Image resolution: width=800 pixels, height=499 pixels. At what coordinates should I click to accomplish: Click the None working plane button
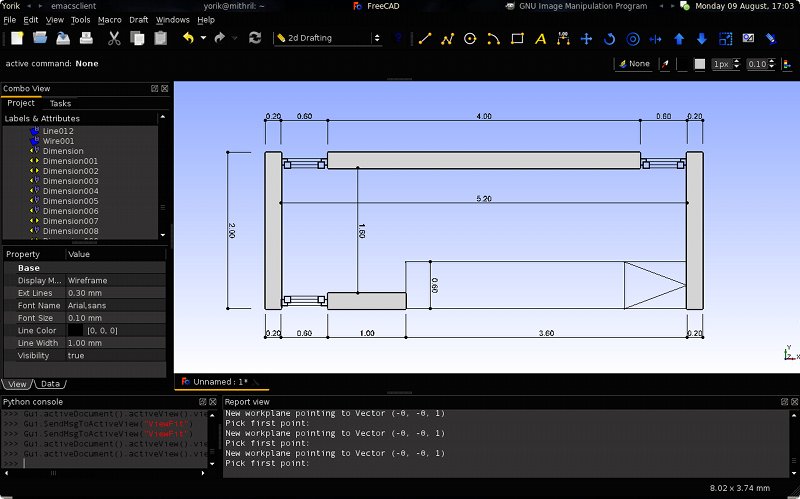click(634, 64)
